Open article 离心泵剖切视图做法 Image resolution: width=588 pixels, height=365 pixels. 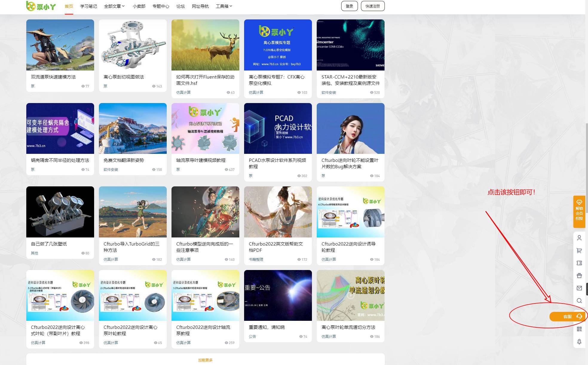[124, 77]
